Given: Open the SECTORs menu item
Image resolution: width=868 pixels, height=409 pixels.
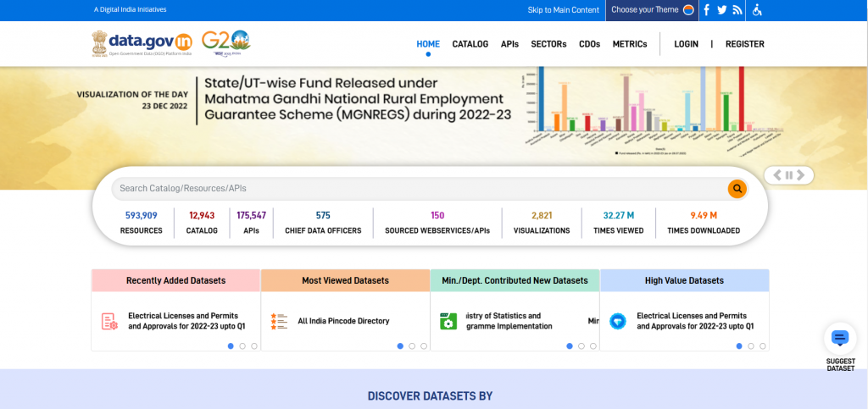Looking at the screenshot, I should [548, 44].
